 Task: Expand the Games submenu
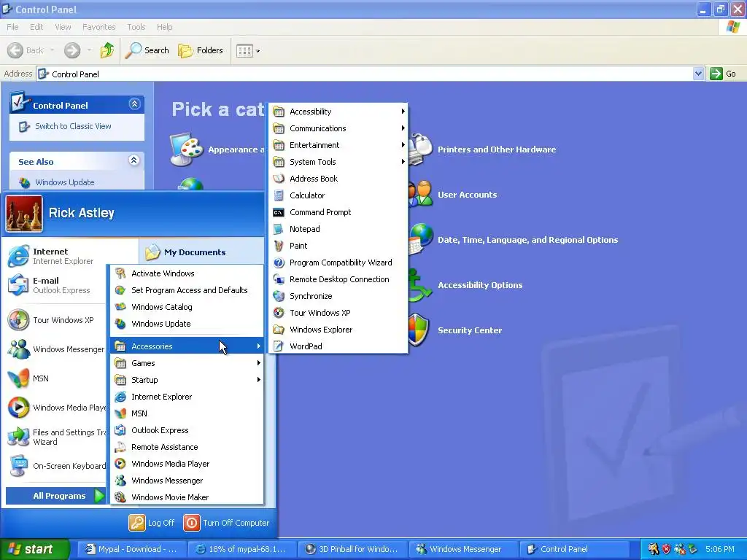pyautogui.click(x=187, y=363)
